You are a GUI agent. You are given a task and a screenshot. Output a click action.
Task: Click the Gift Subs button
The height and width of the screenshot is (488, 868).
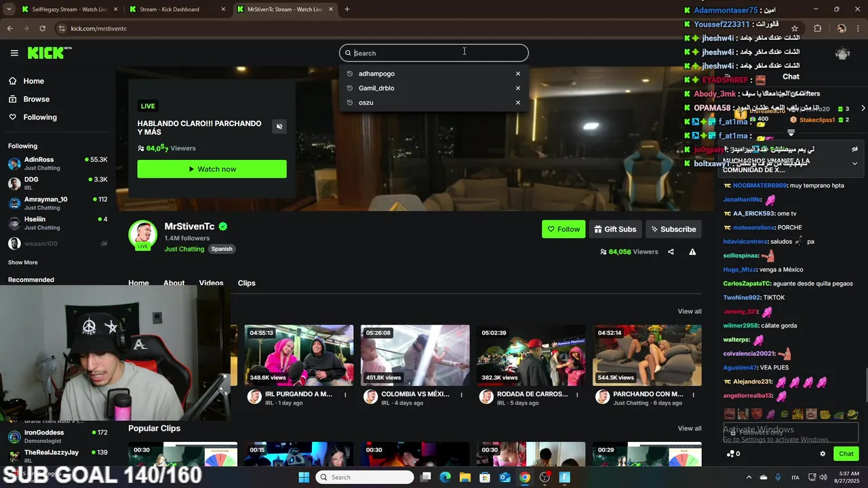point(616,229)
